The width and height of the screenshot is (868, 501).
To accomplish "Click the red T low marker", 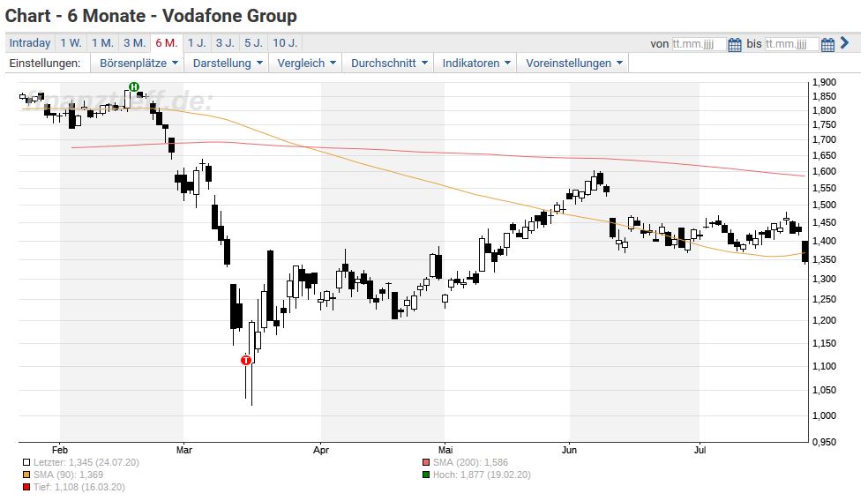I will 246,361.
